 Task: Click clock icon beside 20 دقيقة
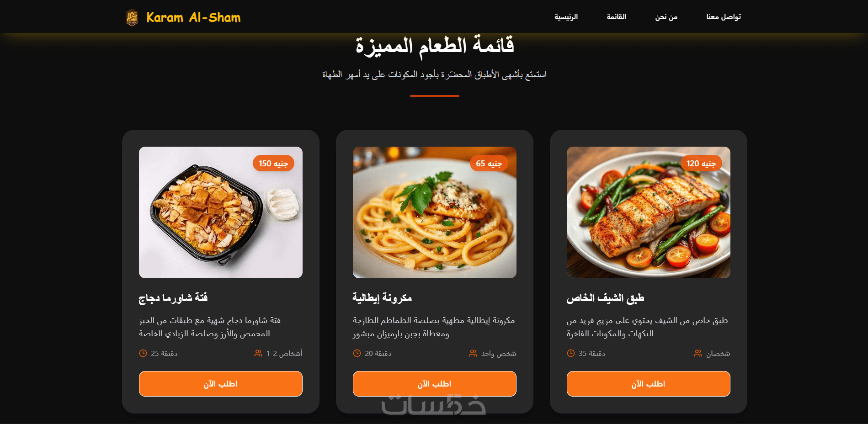[x=357, y=353]
